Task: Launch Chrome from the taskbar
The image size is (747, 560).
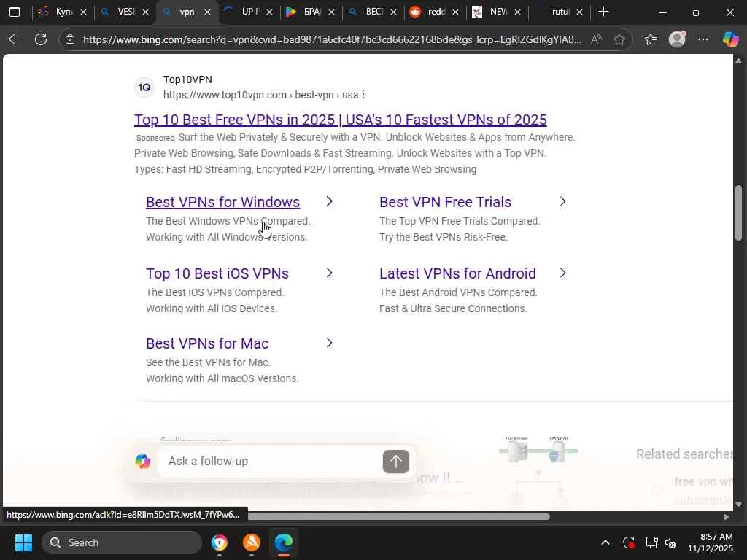Action: click(219, 542)
